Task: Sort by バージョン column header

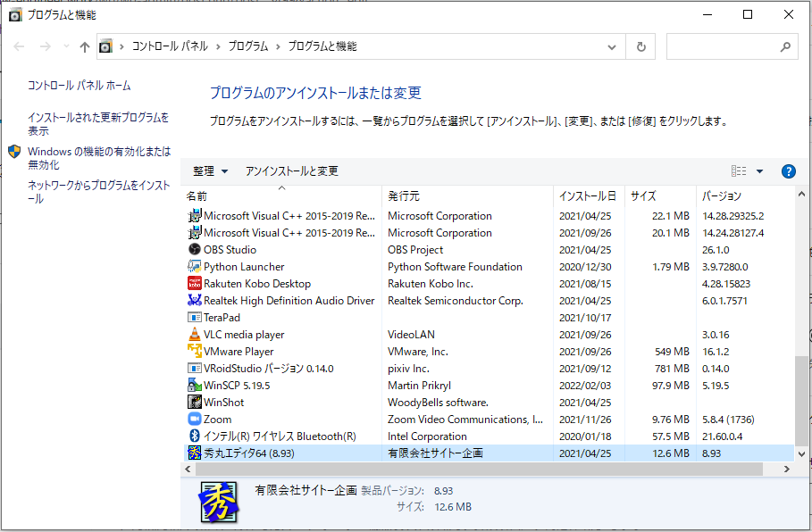Action: [745, 196]
